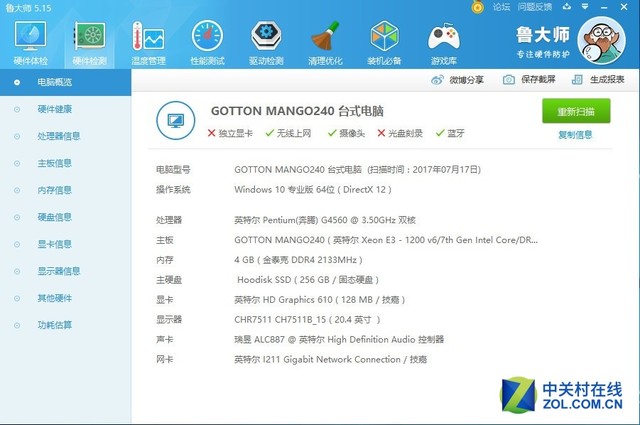Open 温度管理 temperature management icon
Viewport: 640px width, 425px height.
(x=148, y=43)
